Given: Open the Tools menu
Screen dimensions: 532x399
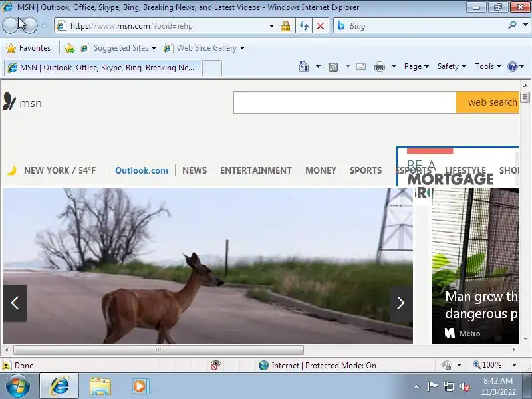Looking at the screenshot, I should coord(488,66).
